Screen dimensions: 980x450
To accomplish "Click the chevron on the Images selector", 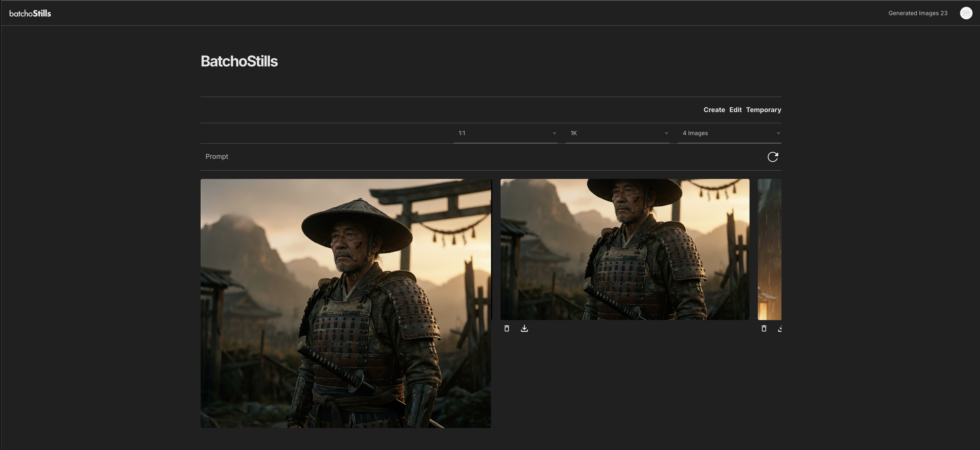I will 778,133.
